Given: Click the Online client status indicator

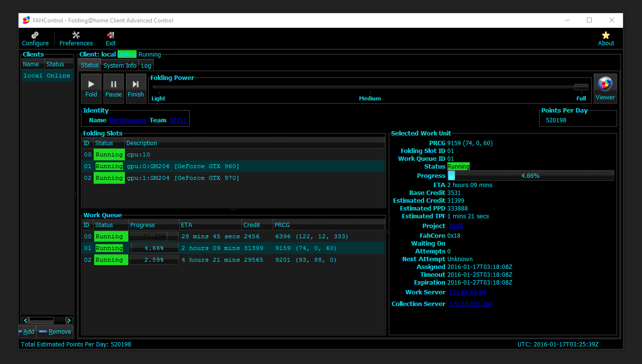Looking at the screenshot, I should tap(127, 54).
